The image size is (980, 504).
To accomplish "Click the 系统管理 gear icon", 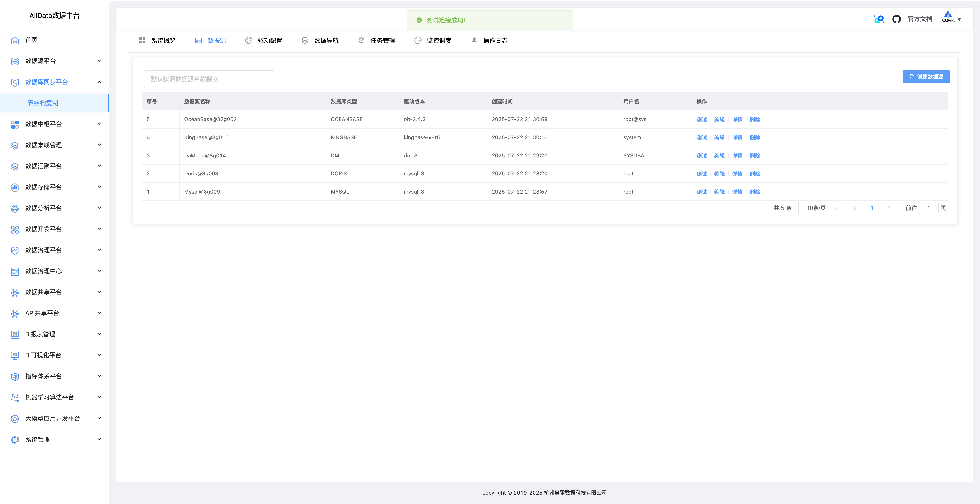I will [15, 440].
